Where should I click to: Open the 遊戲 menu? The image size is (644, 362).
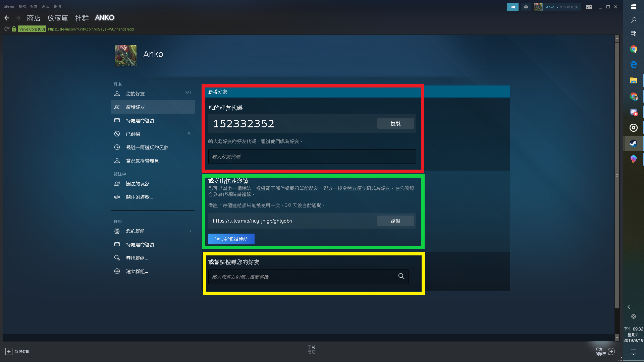(x=46, y=6)
